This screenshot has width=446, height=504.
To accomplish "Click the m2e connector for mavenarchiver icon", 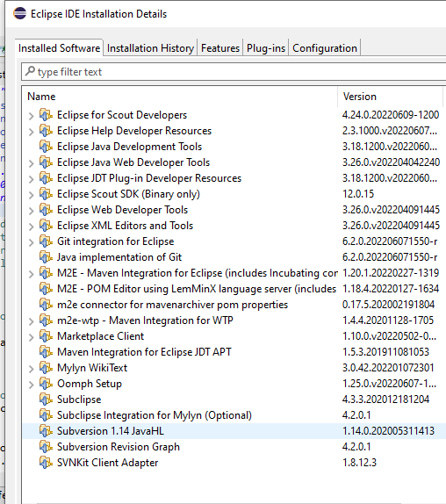I will pyautogui.click(x=46, y=305).
